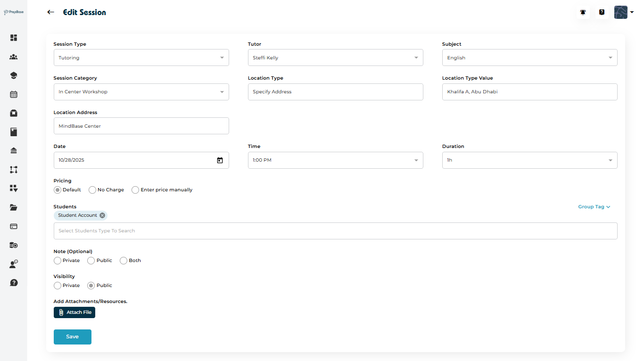Expand the Session Type dropdown
The height and width of the screenshot is (361, 644).
point(141,57)
